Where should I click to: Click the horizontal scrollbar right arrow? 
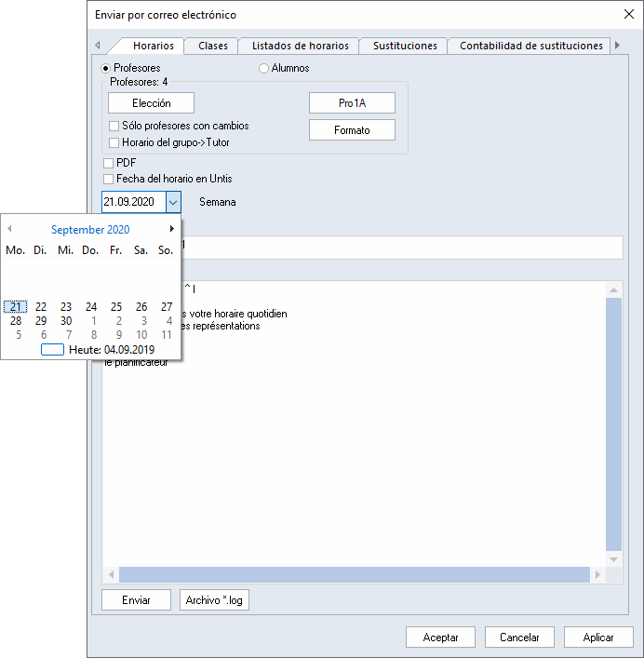[597, 574]
